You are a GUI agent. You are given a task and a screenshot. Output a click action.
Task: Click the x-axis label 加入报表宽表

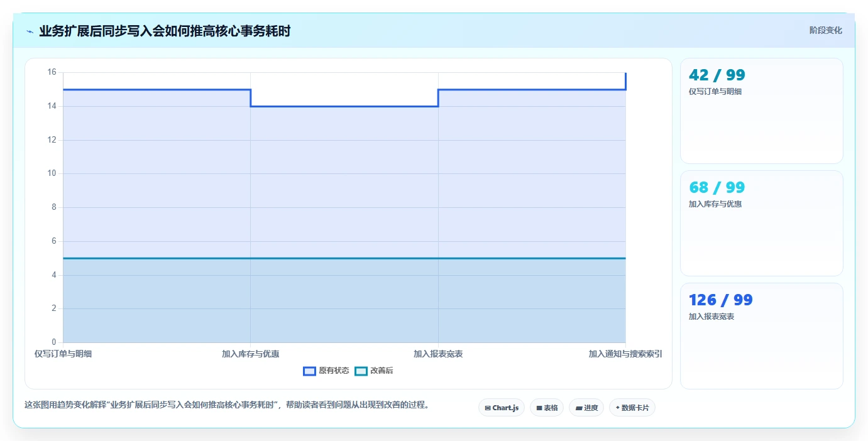(x=438, y=354)
